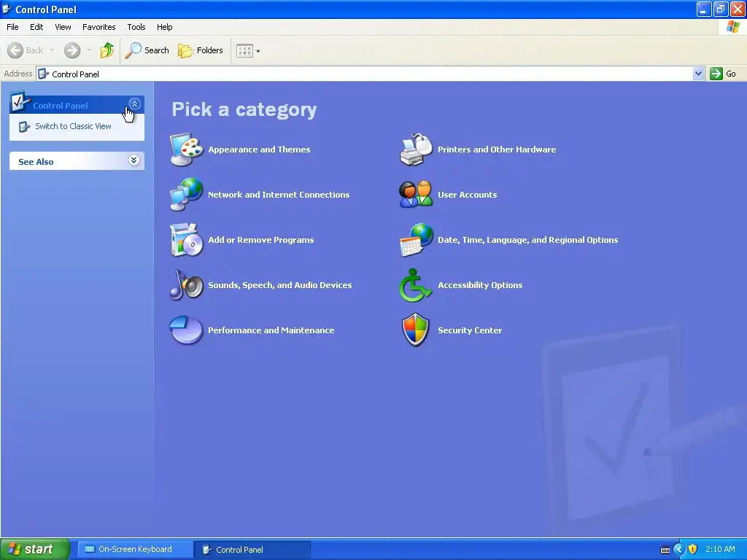Open the Address bar dropdown arrow
Image resolution: width=747 pixels, height=560 pixels.
coord(698,74)
